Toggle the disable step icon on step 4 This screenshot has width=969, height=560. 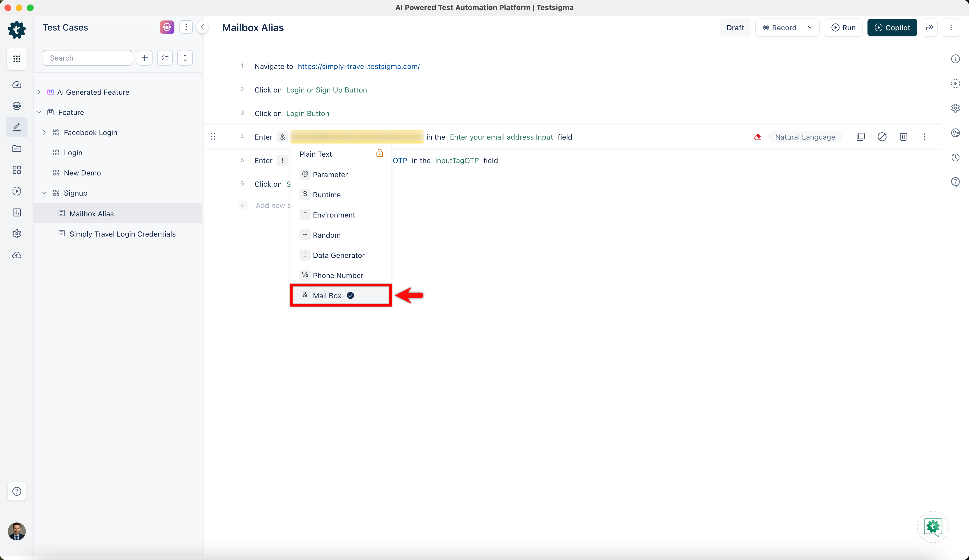point(882,137)
